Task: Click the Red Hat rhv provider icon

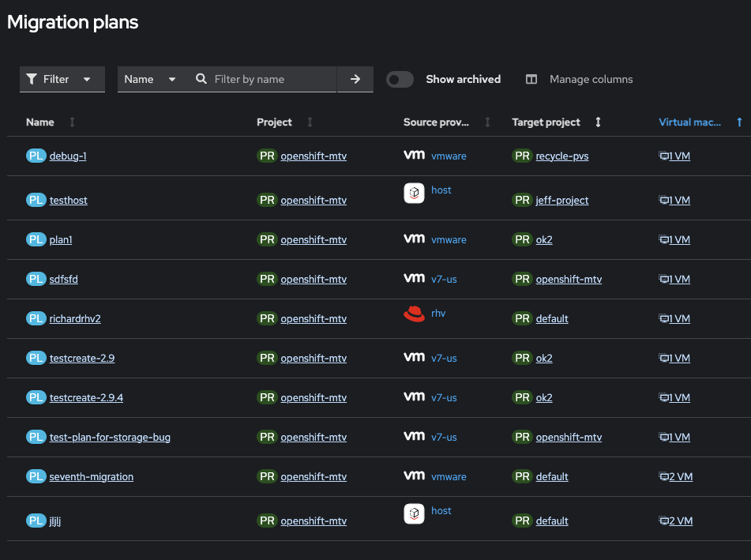Action: pos(414,314)
